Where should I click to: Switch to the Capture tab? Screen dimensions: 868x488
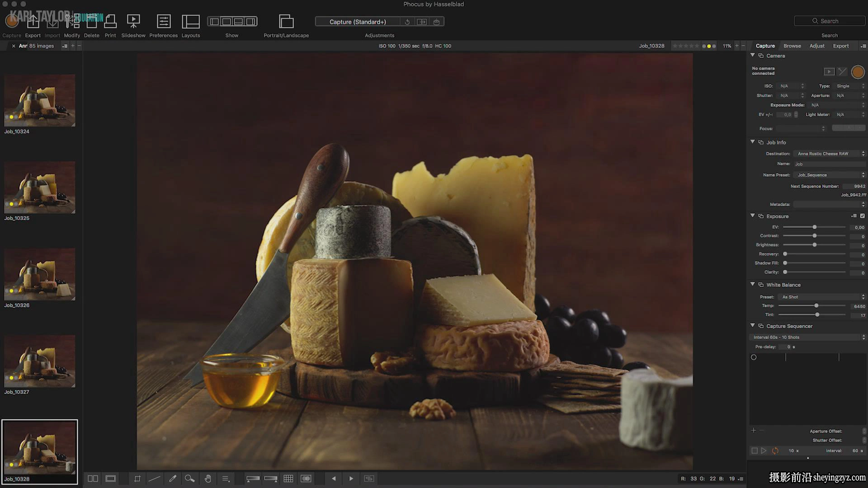click(765, 46)
